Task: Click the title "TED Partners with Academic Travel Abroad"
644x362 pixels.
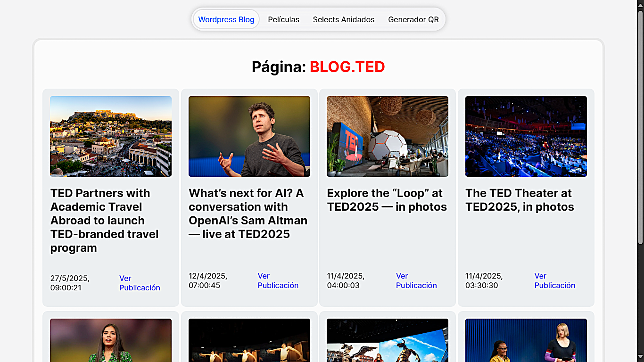Action: (105, 220)
